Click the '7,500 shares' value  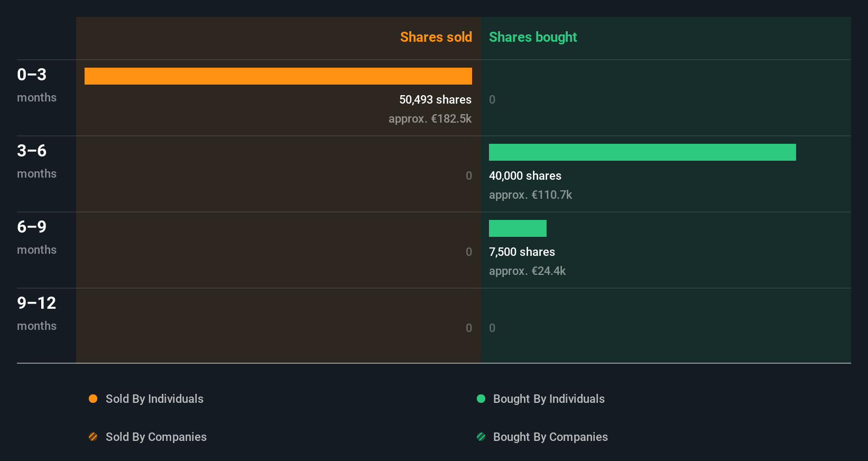[x=522, y=252]
